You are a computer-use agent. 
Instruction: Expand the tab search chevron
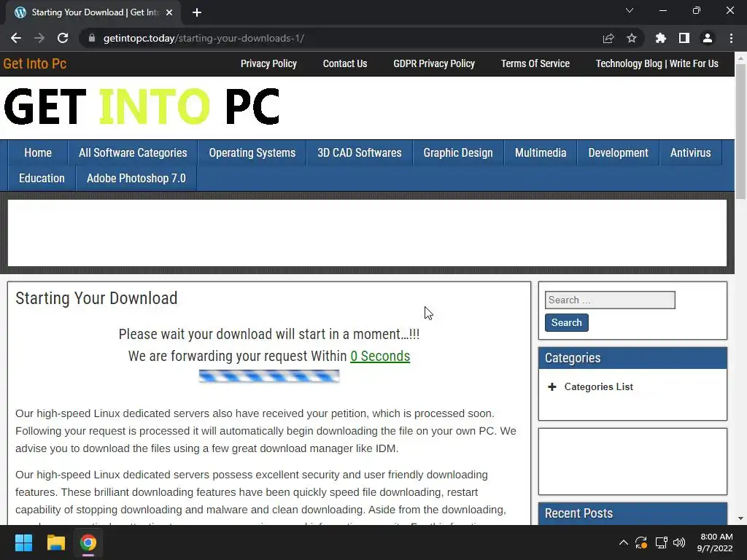(630, 10)
